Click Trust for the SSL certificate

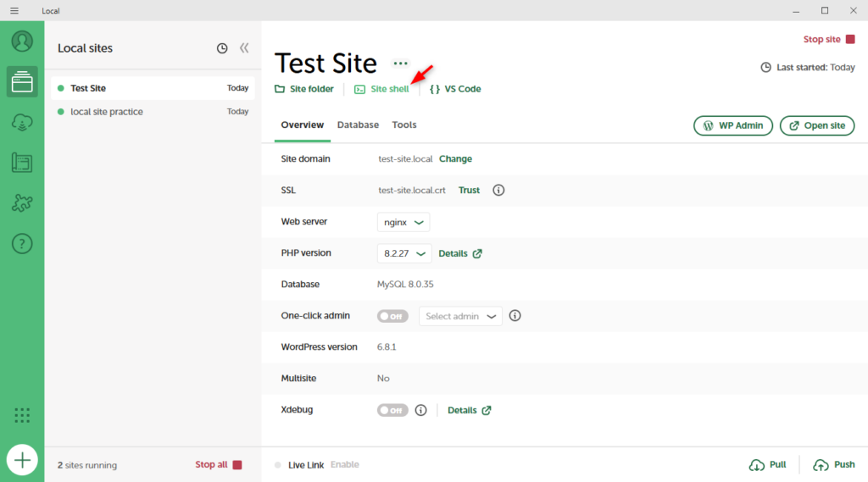tap(469, 191)
